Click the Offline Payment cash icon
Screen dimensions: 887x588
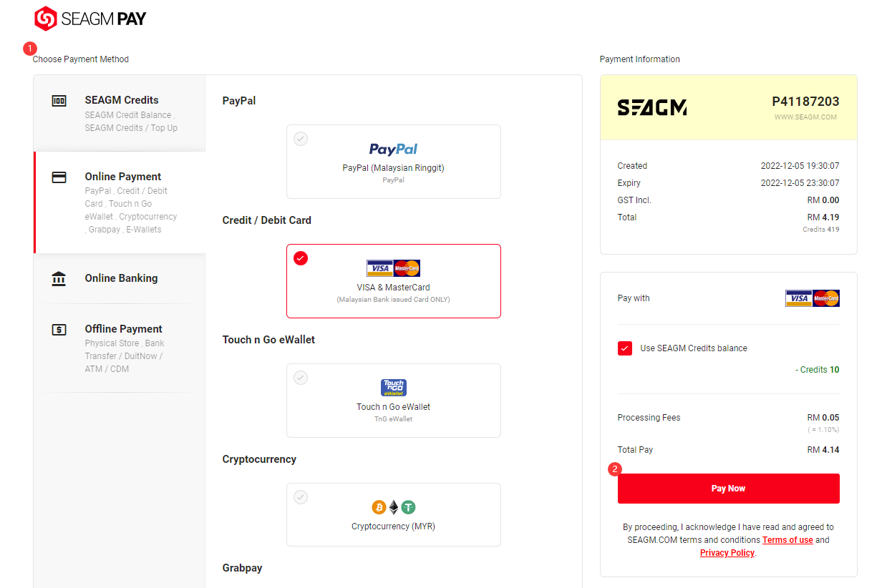click(59, 330)
